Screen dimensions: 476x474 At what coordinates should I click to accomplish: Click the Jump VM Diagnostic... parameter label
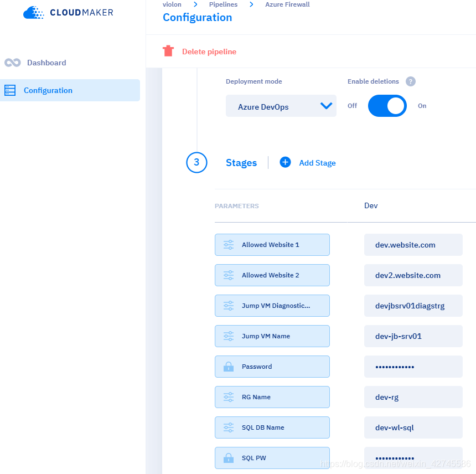click(276, 306)
